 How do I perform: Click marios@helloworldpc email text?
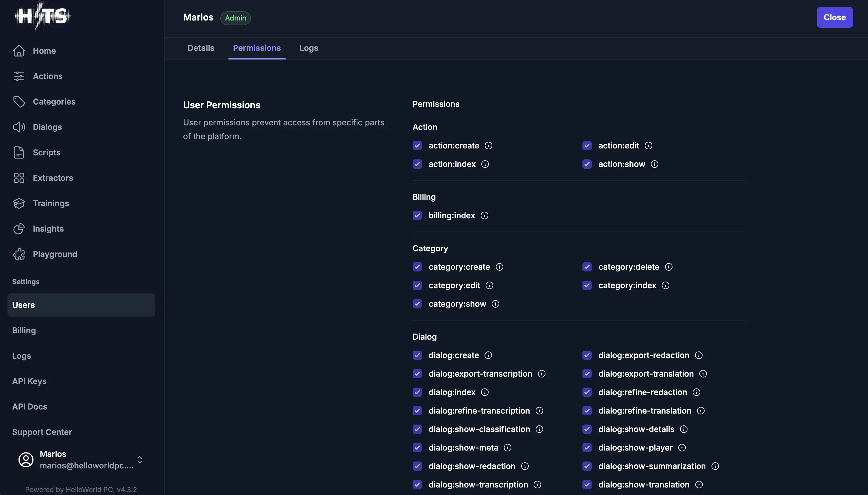(x=87, y=466)
